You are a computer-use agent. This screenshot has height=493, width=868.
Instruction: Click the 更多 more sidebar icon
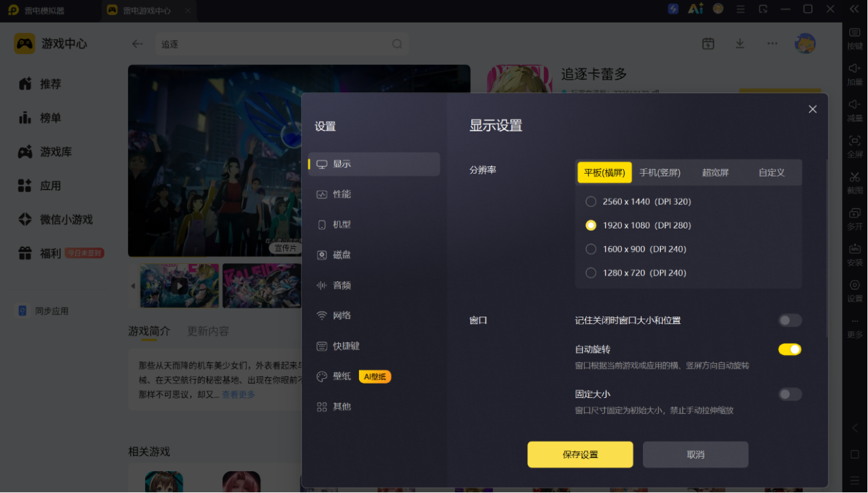855,327
